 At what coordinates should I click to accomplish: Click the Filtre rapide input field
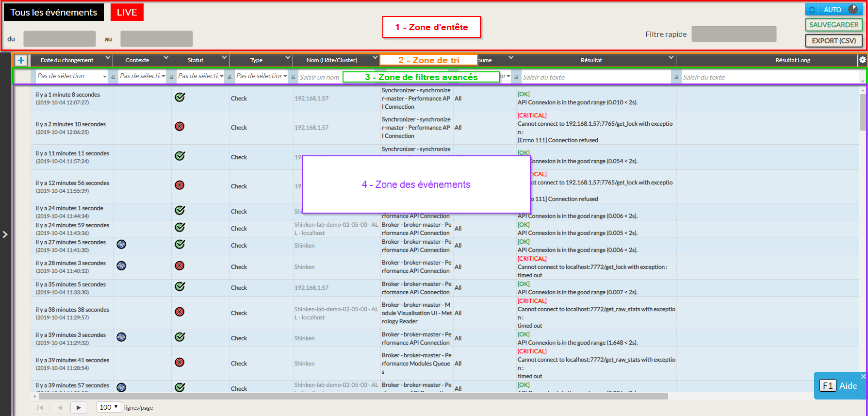coord(734,34)
